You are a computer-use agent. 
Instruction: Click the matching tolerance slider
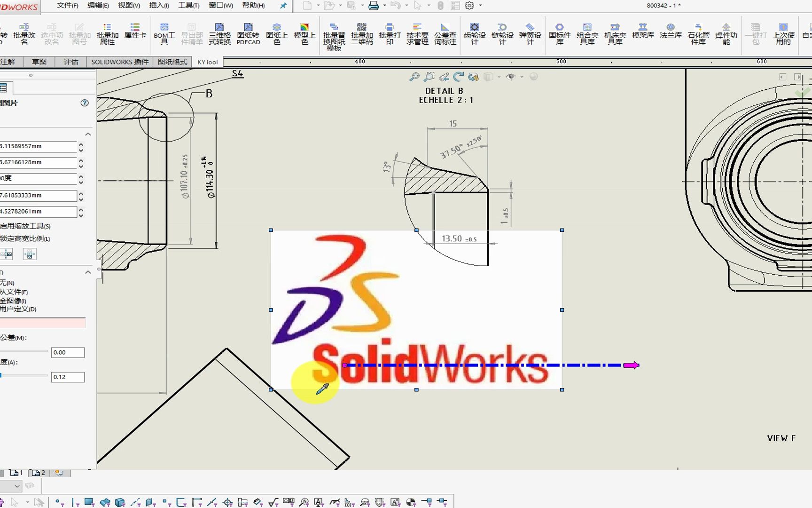click(x=24, y=351)
